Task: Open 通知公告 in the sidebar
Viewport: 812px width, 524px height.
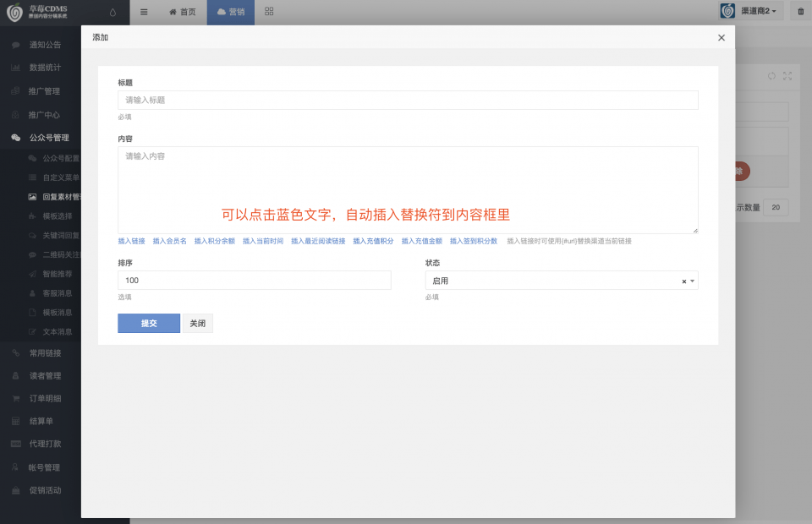Action: (44, 45)
